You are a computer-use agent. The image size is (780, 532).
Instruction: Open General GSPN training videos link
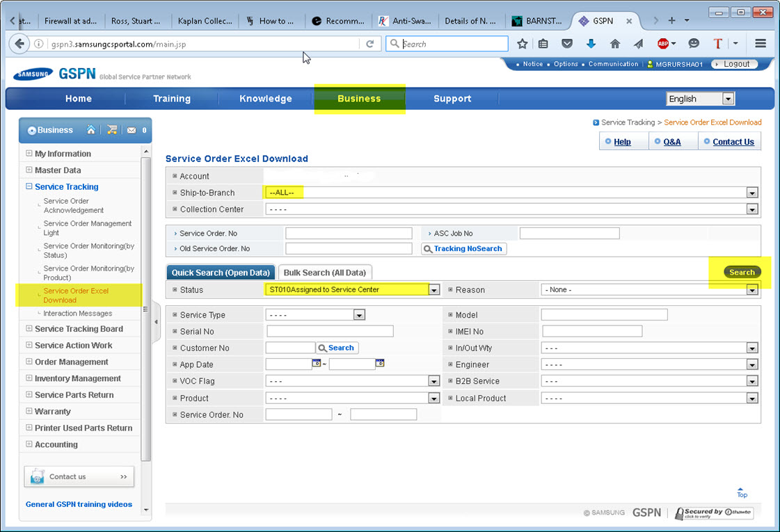click(79, 504)
